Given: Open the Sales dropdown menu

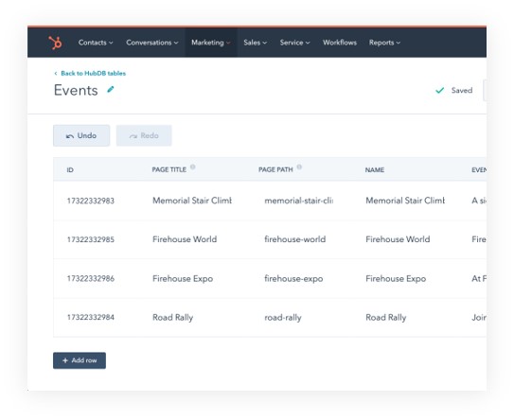Looking at the screenshot, I should pyautogui.click(x=255, y=43).
